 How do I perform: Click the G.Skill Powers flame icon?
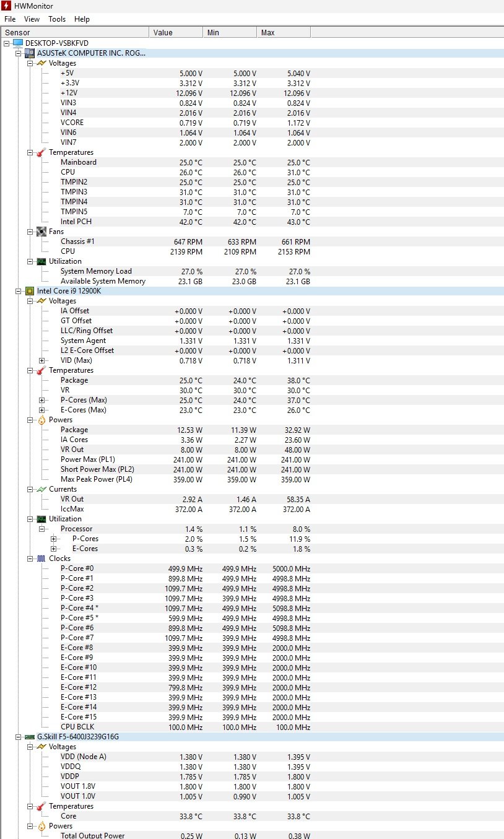[41, 825]
